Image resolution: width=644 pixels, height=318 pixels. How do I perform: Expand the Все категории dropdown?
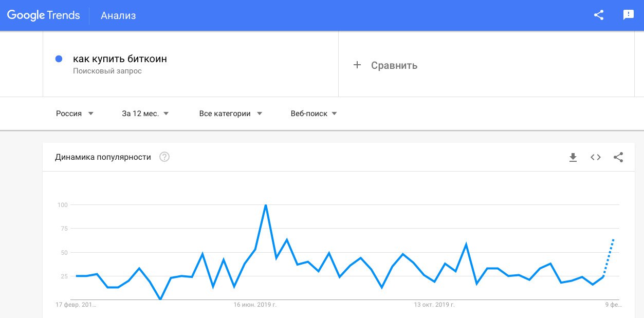pos(231,114)
